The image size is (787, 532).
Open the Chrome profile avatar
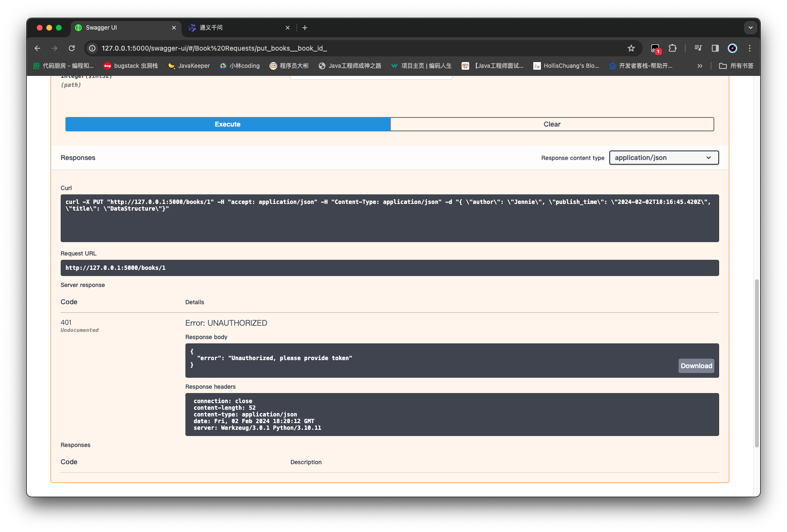[x=733, y=48]
